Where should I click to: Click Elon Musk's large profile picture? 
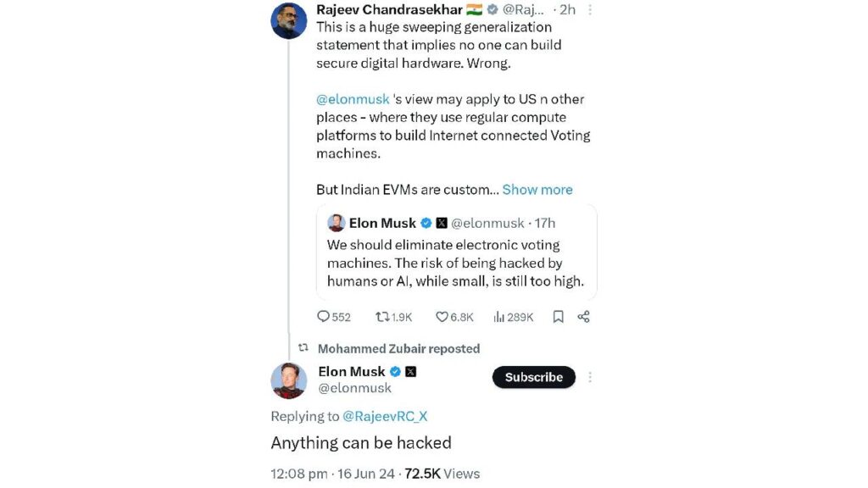(x=288, y=380)
